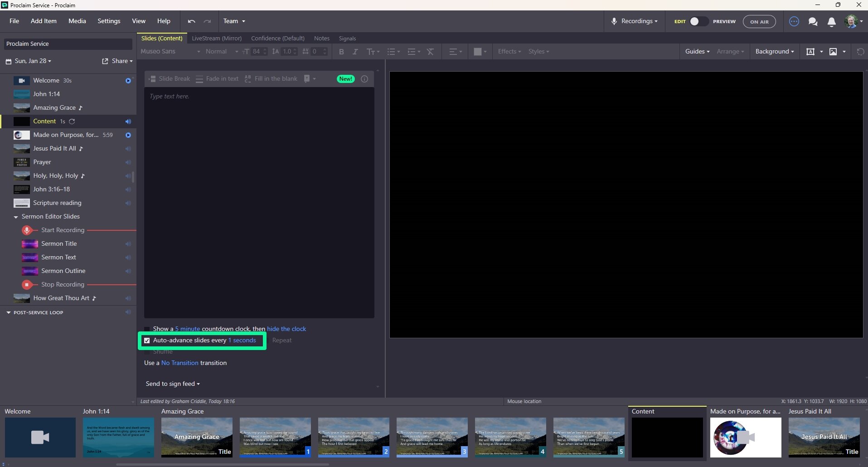This screenshot has width=868, height=467.
Task: Open the Settings menu
Action: 108,21
